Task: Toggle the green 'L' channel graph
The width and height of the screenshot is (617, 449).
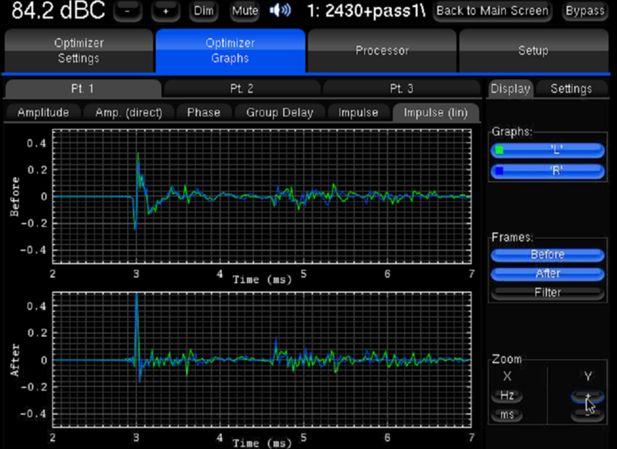Action: pyautogui.click(x=547, y=150)
